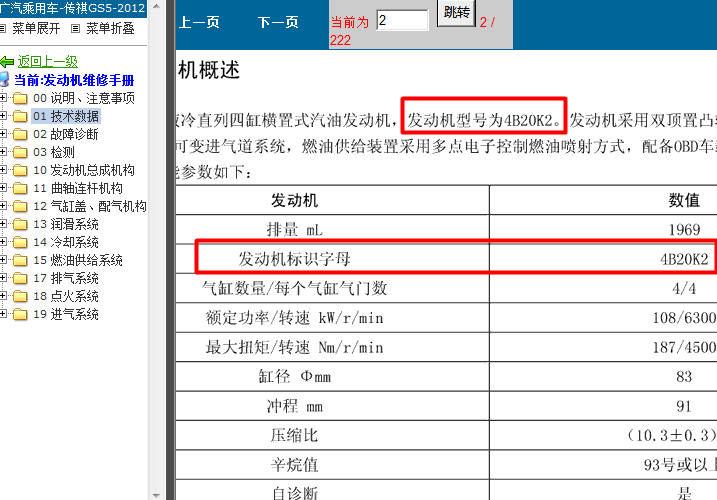This screenshot has width=717, height=500.
Task: Click the 最大扭矩/转速 Nm/r/min cell
Action: pyautogui.click(x=332, y=347)
